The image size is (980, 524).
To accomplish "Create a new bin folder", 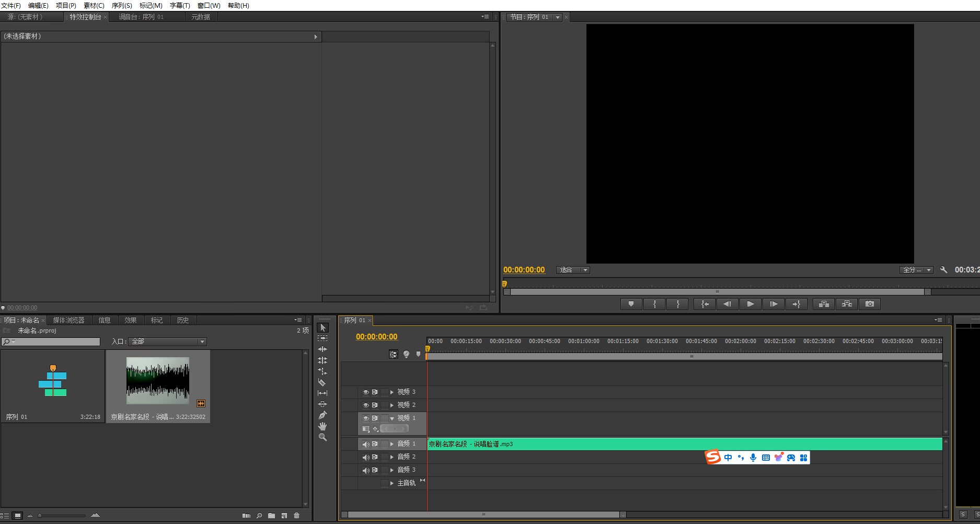I will point(271,516).
